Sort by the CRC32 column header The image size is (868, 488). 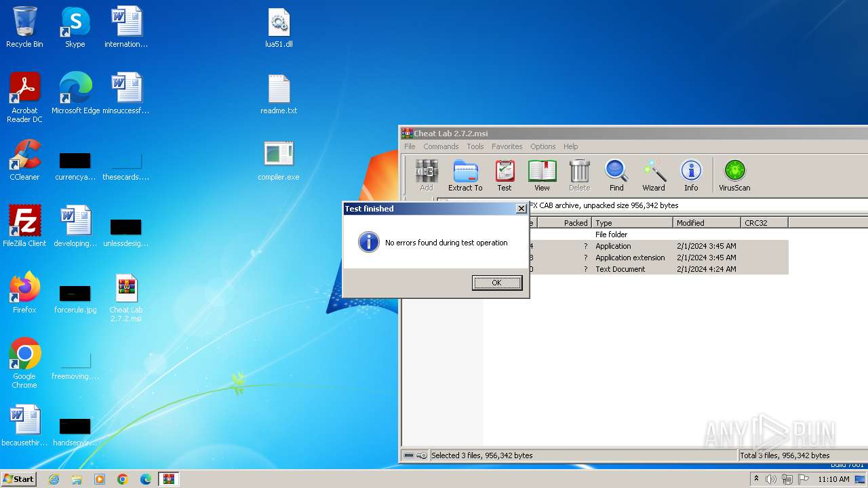coord(764,222)
